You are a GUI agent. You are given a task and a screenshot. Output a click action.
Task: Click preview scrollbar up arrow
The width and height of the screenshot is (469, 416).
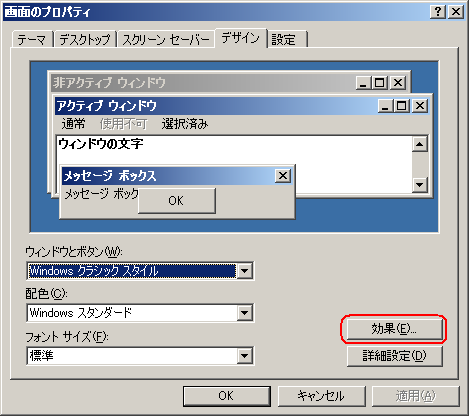click(x=420, y=144)
